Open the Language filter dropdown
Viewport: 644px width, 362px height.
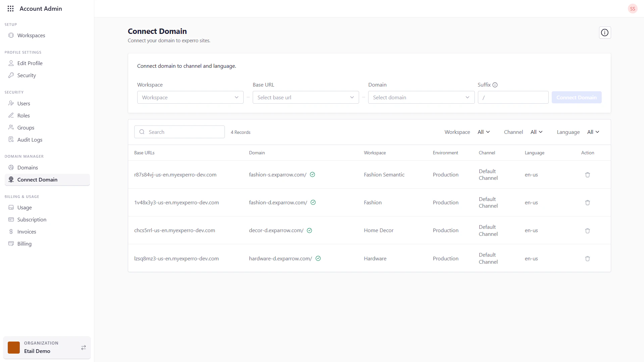(x=593, y=132)
